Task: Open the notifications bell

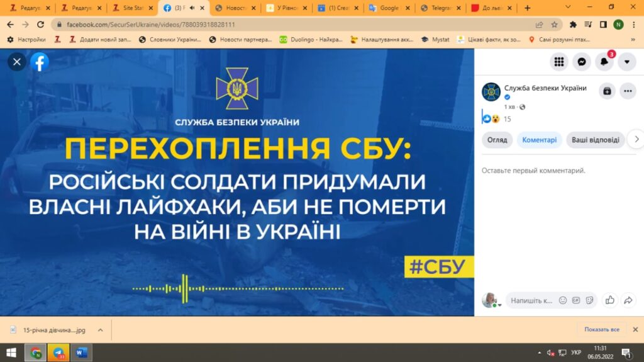Action: 604,62
